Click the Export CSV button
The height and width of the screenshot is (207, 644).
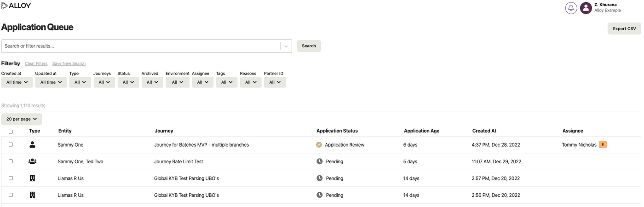point(624,29)
